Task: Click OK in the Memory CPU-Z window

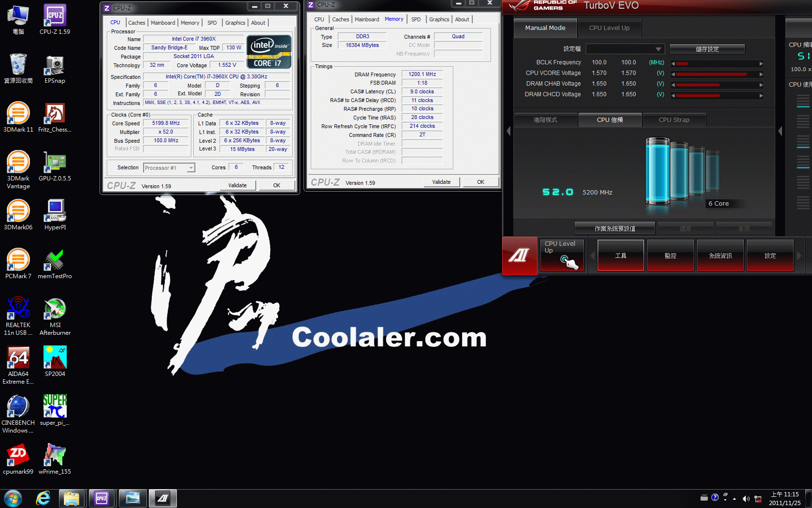Action: coord(480,182)
